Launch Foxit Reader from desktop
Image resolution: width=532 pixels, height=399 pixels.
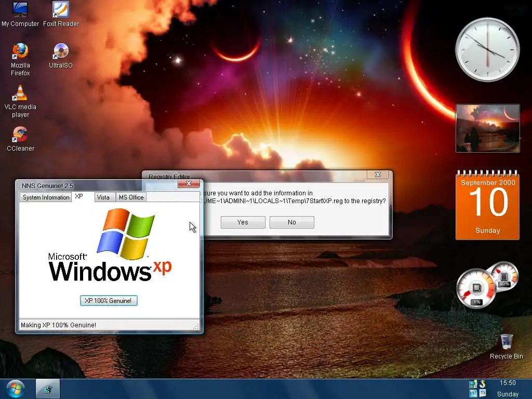(x=61, y=14)
